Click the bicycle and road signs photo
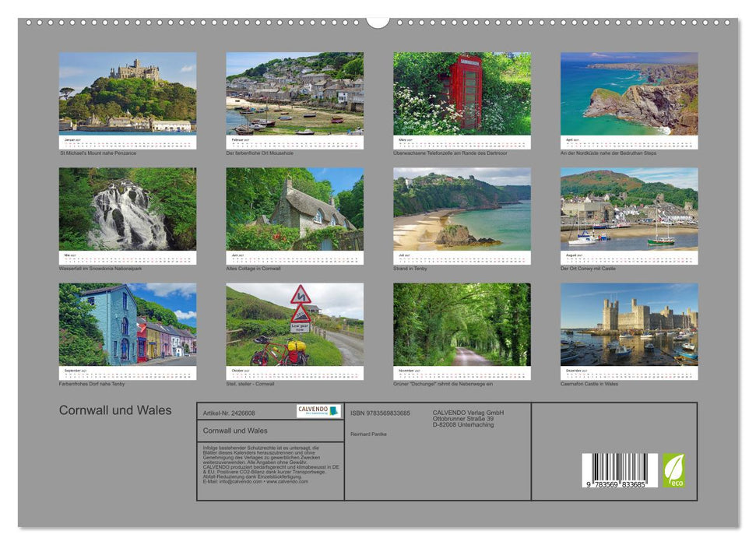756x545 pixels. point(294,324)
